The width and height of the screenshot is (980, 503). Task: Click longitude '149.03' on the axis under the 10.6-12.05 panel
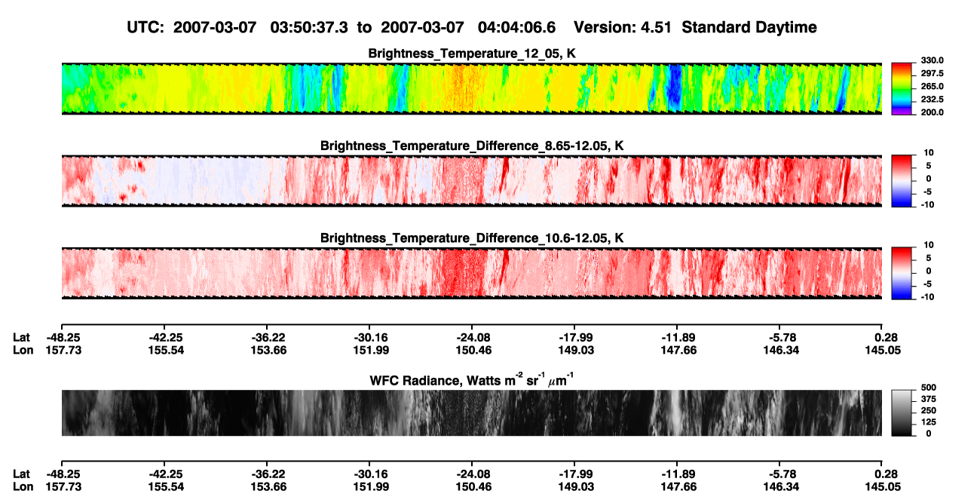pos(574,350)
